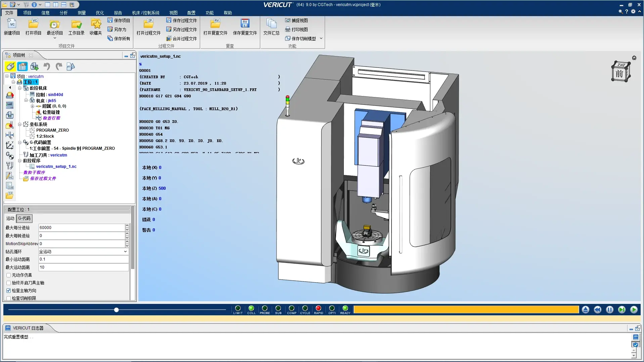This screenshot has height=362, width=644.
Task: Open a project with 打开项目
Action: [33, 27]
